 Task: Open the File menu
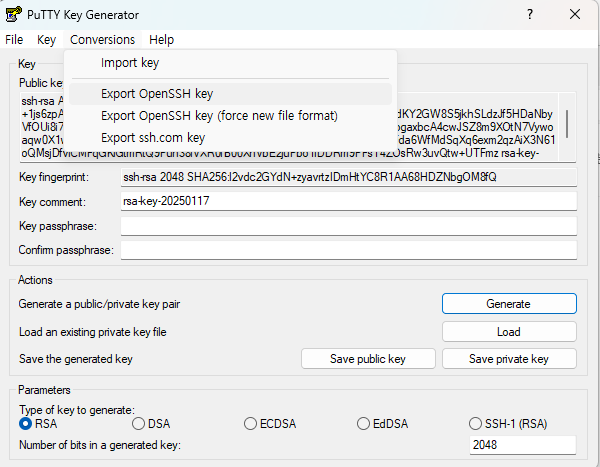tap(14, 39)
